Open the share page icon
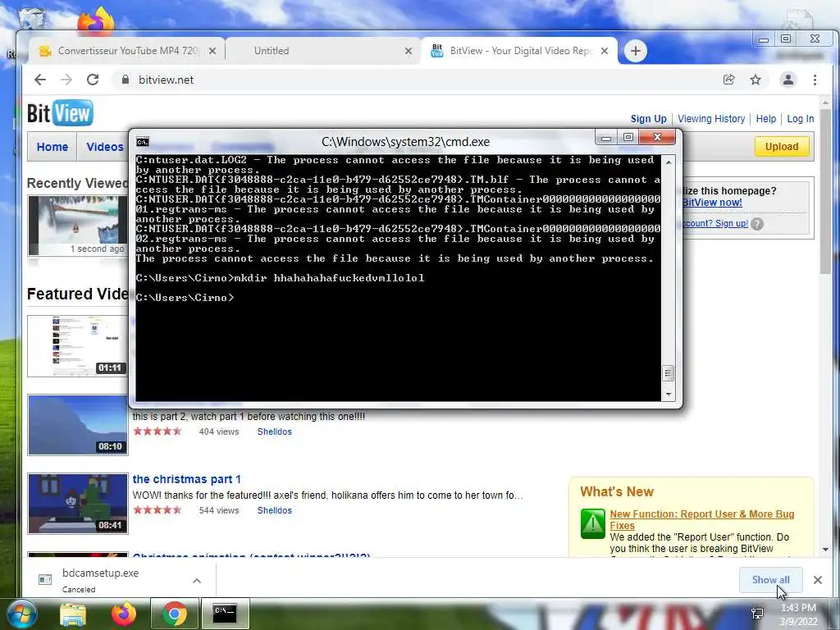The image size is (840, 630). (x=728, y=80)
